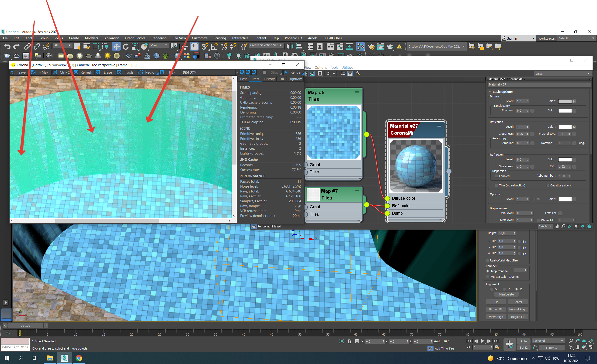Click the Diffuse color swatch
Viewport: 597px width, 364px height.
tap(565, 101)
